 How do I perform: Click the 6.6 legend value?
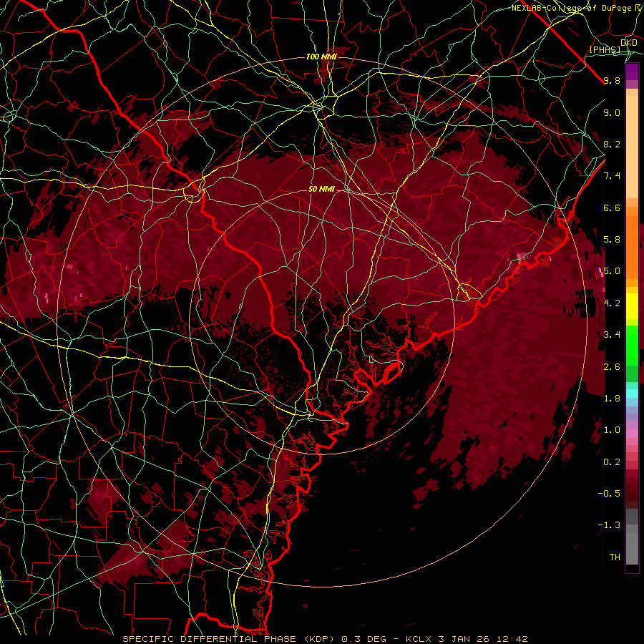612,208
